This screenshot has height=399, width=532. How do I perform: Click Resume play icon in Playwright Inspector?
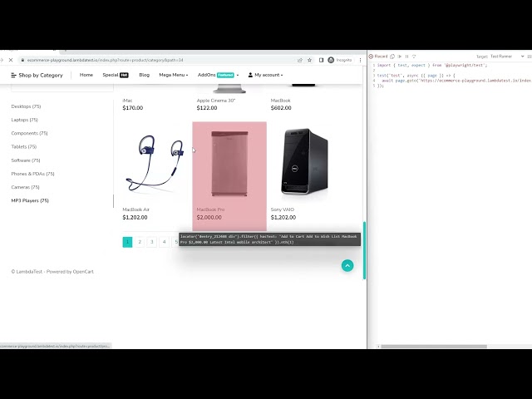coord(400,57)
